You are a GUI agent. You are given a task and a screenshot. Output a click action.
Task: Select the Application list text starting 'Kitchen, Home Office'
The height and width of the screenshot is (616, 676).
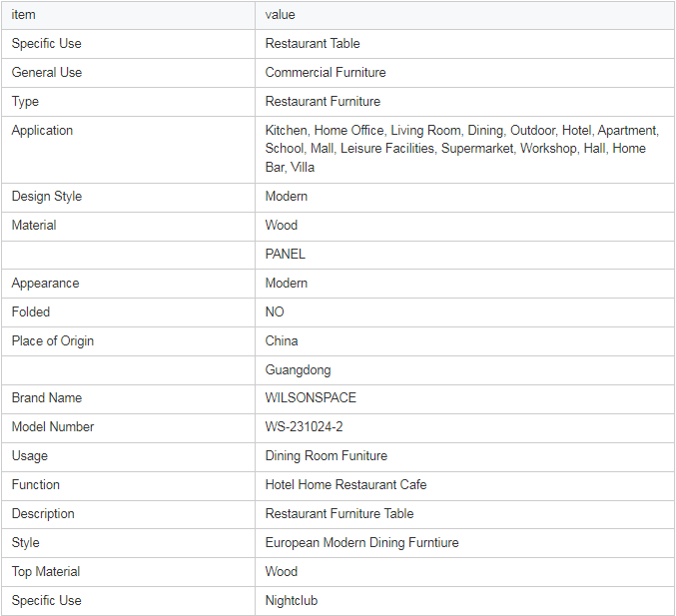pos(461,149)
